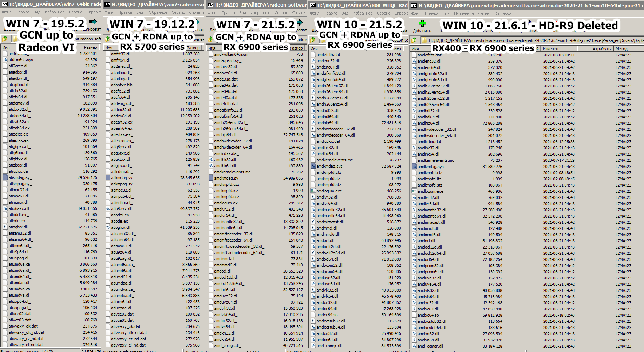
Task: Click the up-folder icon in WIN 7 21.5.2 window
Action: tap(210, 39)
